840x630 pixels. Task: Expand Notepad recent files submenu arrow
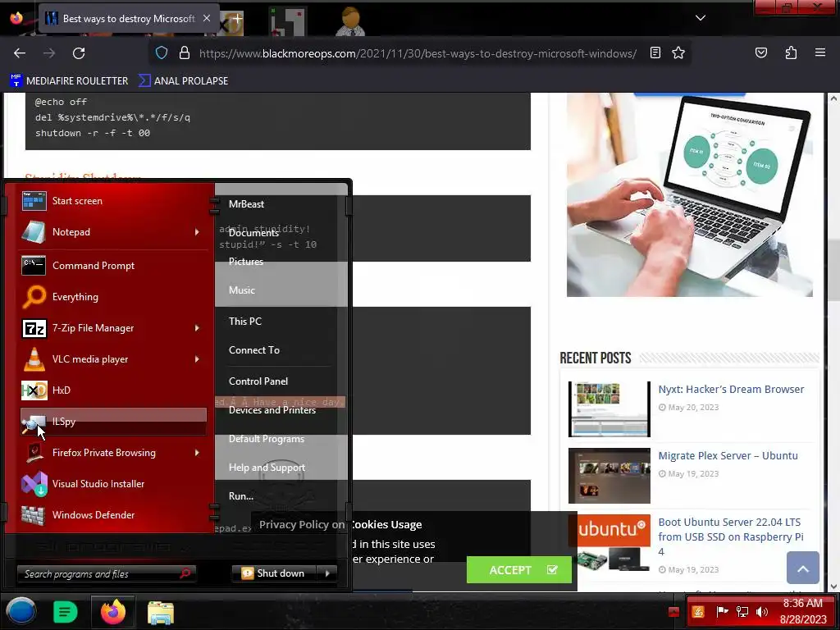click(197, 232)
